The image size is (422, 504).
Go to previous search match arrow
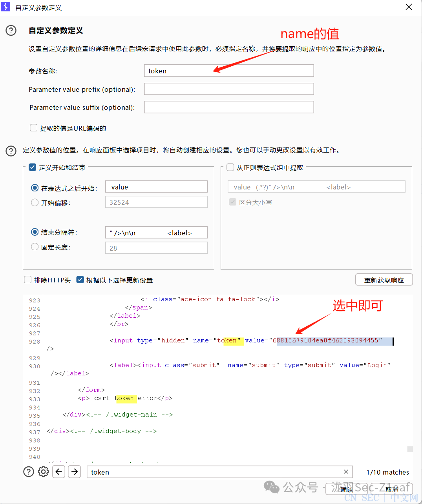click(59, 471)
